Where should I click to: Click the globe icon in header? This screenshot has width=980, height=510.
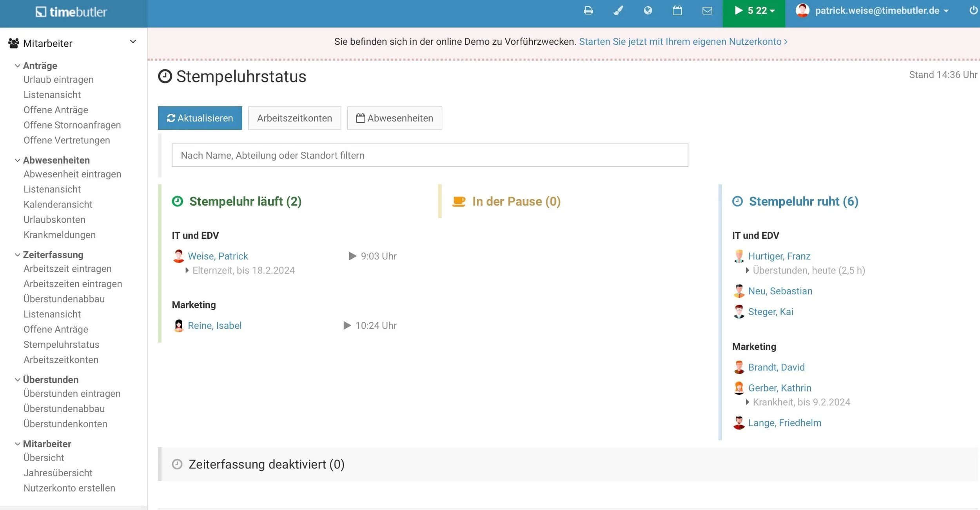[x=648, y=11]
